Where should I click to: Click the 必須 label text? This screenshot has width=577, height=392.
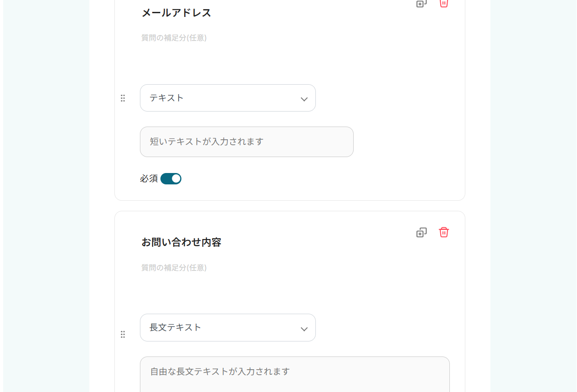point(149,179)
